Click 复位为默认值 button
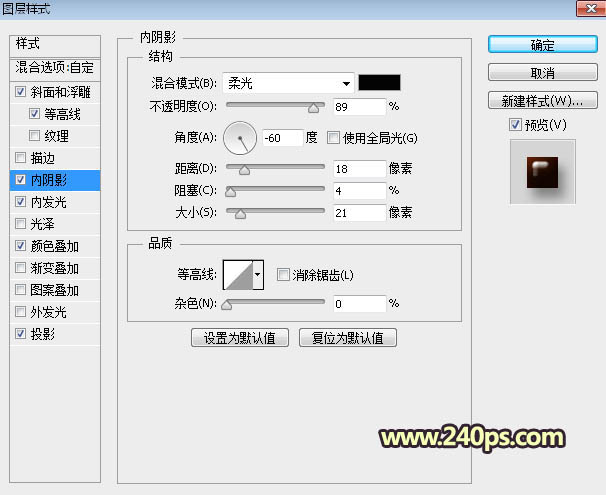 point(348,338)
